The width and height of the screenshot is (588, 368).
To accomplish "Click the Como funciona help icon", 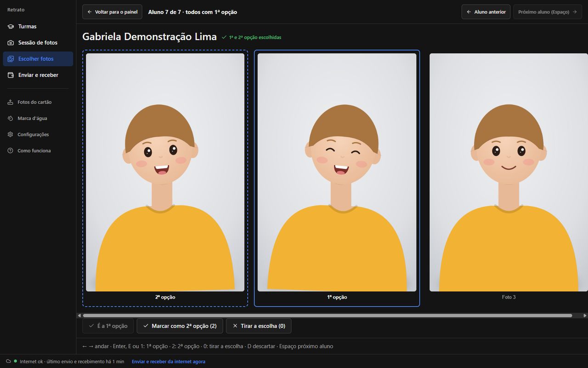I will (10, 150).
